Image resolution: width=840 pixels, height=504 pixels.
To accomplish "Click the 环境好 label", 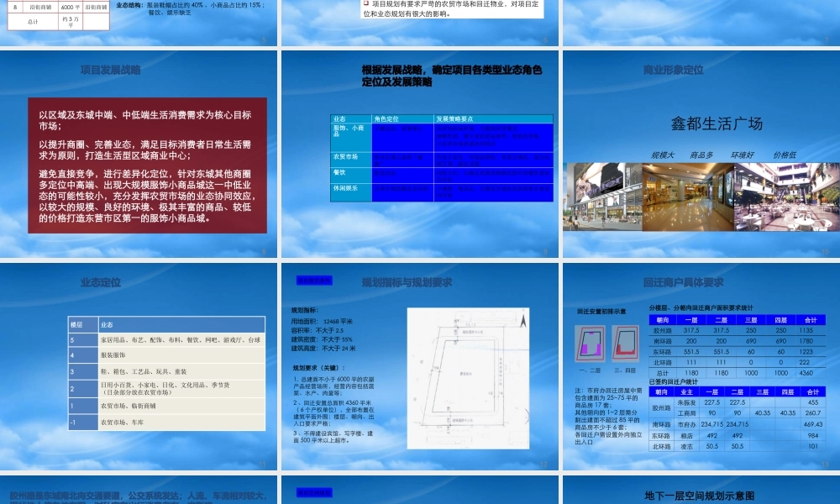I will [x=742, y=155].
